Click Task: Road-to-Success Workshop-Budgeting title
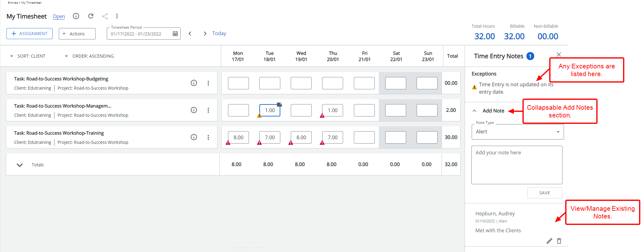Viewport: 644px width, 252px height. [61, 79]
